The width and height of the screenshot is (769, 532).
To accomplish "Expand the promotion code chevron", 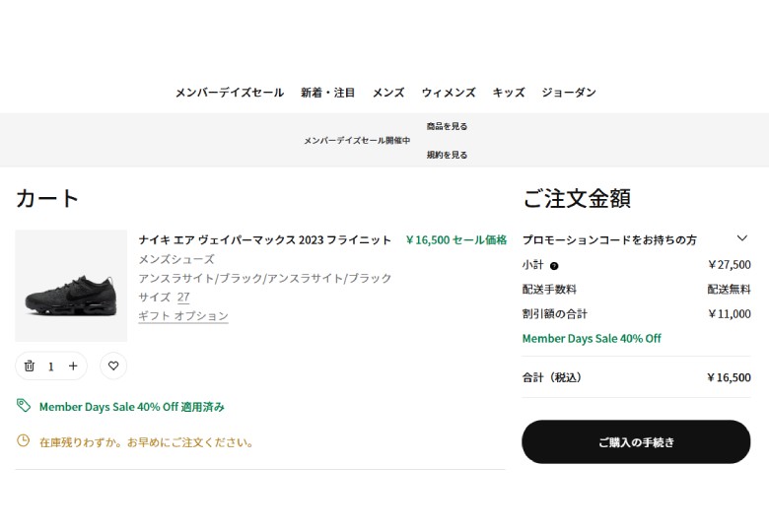I will click(x=742, y=238).
